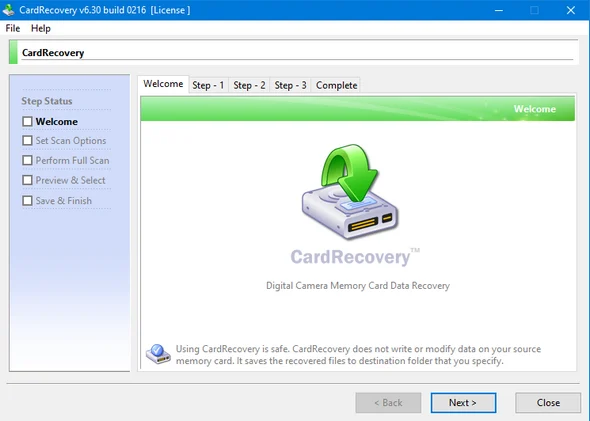
Task: Click the CardRecovery header title
Action: pos(53,53)
